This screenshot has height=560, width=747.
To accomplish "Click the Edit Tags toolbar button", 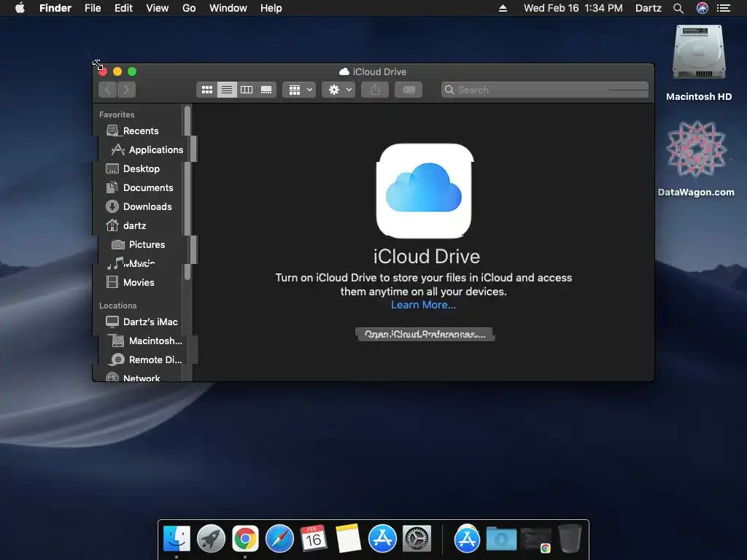I will [409, 90].
